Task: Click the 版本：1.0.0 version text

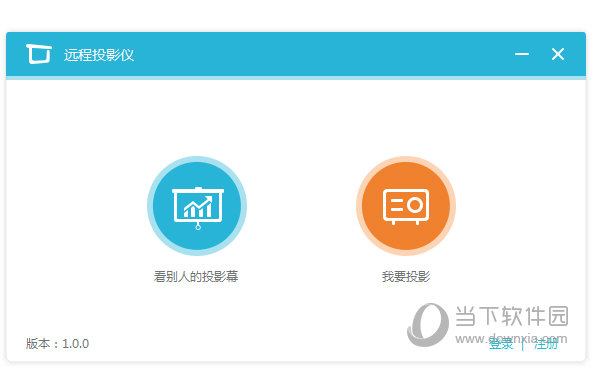Action: point(57,344)
